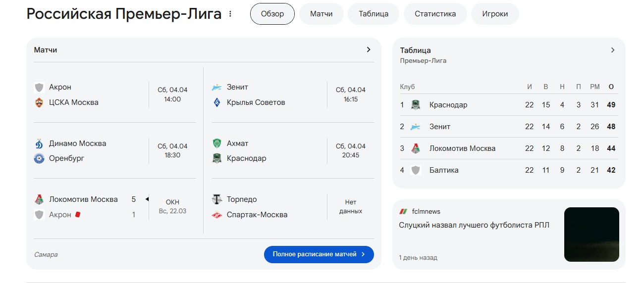Switch to the Обзор tab
This screenshot has height=283, width=644.
[272, 14]
